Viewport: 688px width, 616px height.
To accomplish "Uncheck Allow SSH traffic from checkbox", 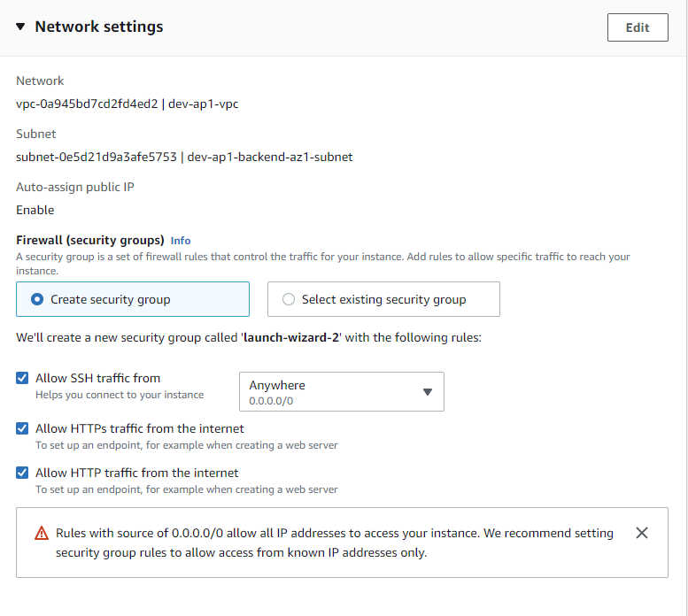I will 22,378.
